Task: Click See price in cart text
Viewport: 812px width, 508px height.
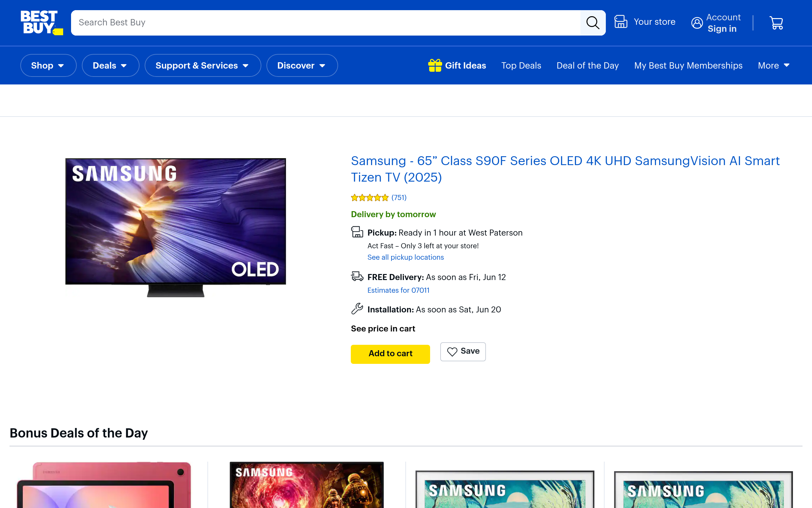Action: click(383, 329)
